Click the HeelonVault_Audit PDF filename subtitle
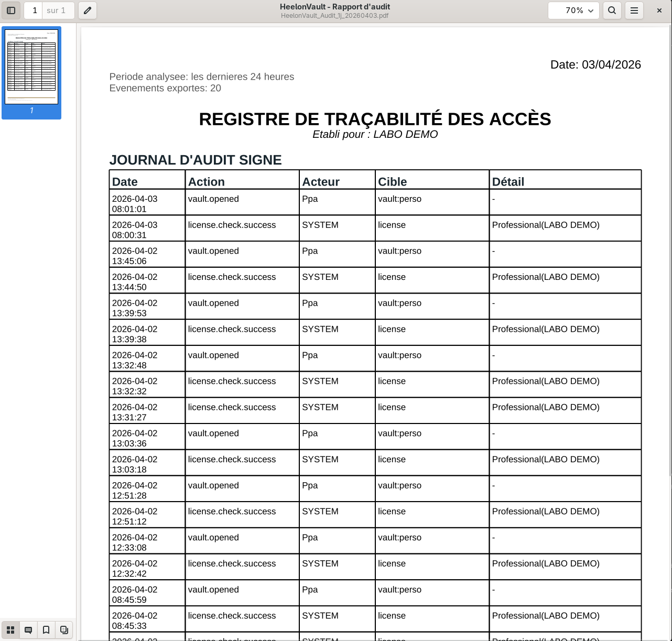 click(334, 16)
